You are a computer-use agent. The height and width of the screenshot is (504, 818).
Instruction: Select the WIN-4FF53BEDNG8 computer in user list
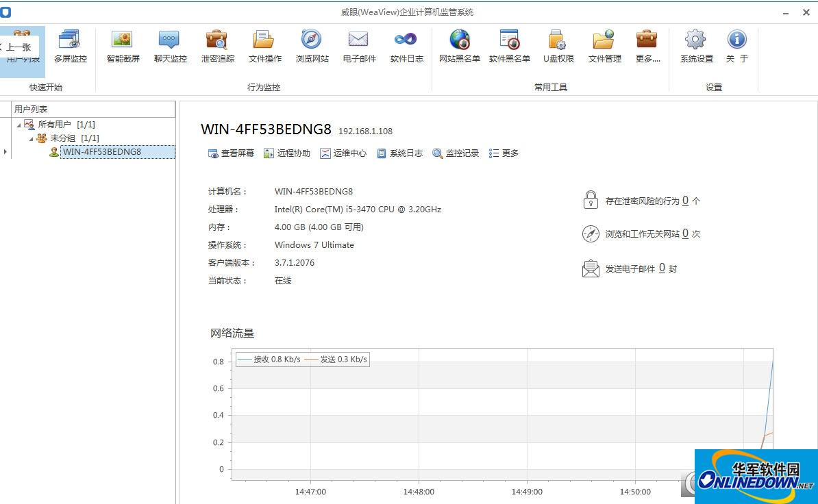coord(101,151)
